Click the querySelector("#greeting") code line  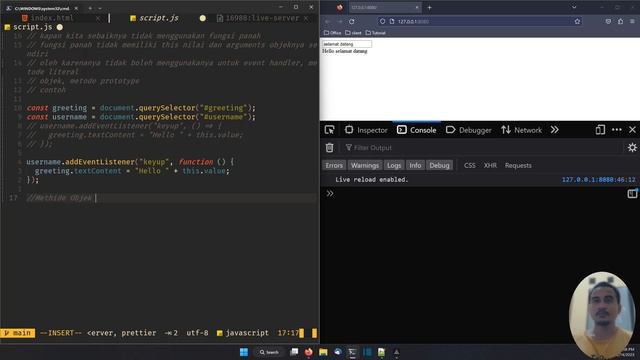pyautogui.click(x=141, y=108)
